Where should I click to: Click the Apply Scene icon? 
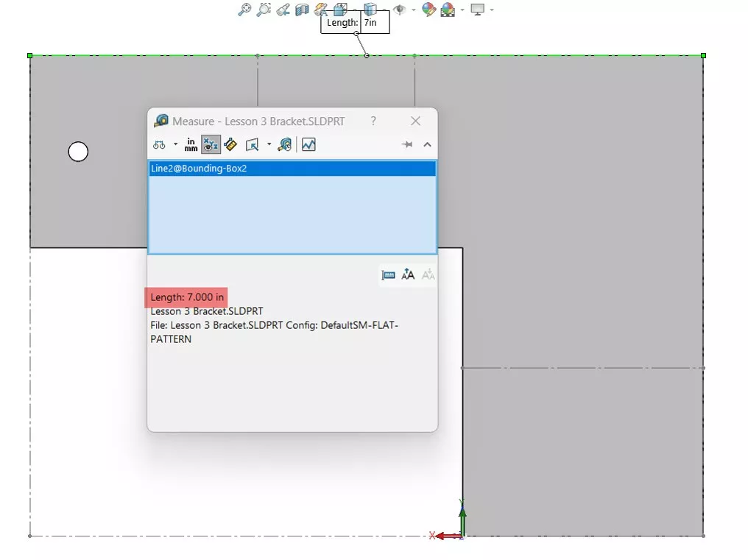(448, 9)
